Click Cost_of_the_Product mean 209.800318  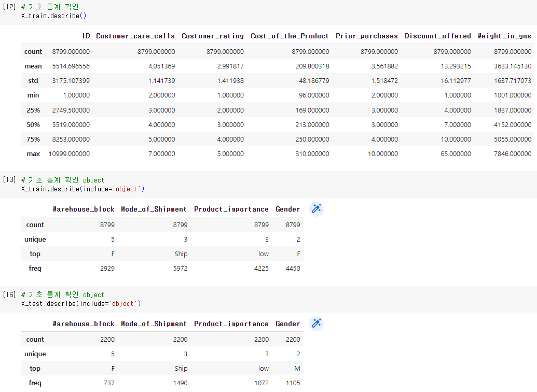312,66
